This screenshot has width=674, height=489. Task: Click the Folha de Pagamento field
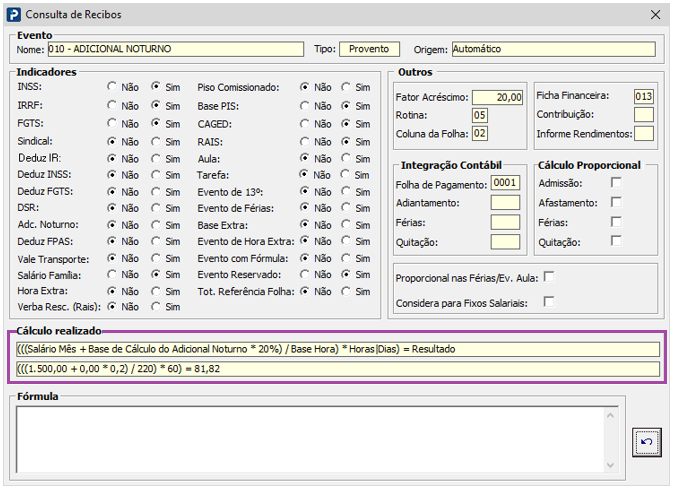point(505,183)
